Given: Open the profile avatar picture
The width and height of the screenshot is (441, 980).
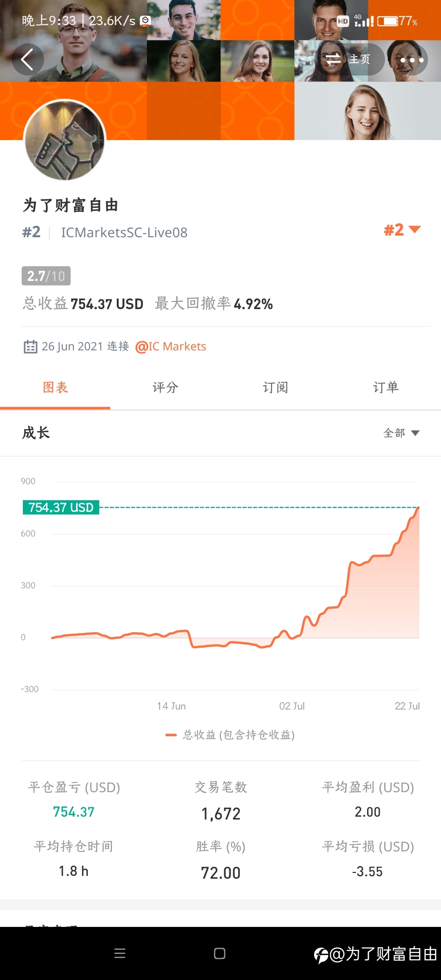Looking at the screenshot, I should pos(65,140).
